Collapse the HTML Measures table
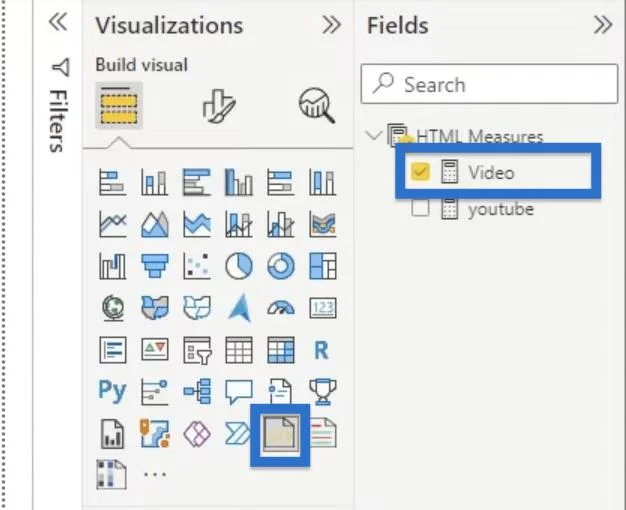The image size is (626, 510). [374, 135]
